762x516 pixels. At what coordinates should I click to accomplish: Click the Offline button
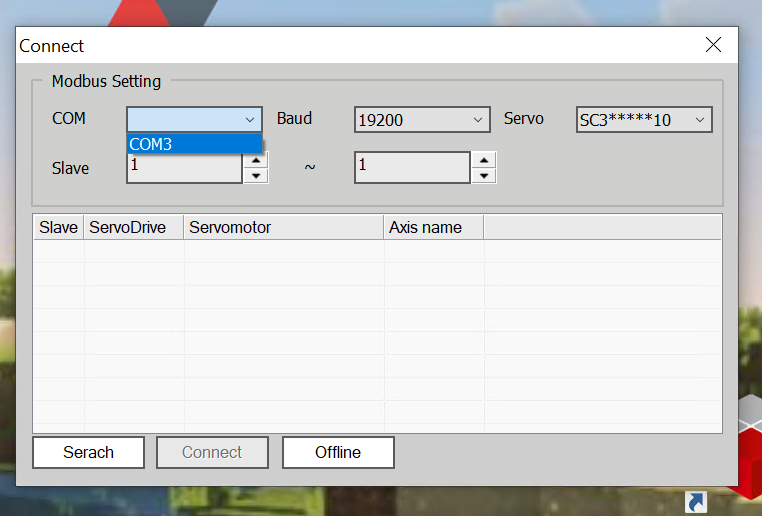pos(338,452)
